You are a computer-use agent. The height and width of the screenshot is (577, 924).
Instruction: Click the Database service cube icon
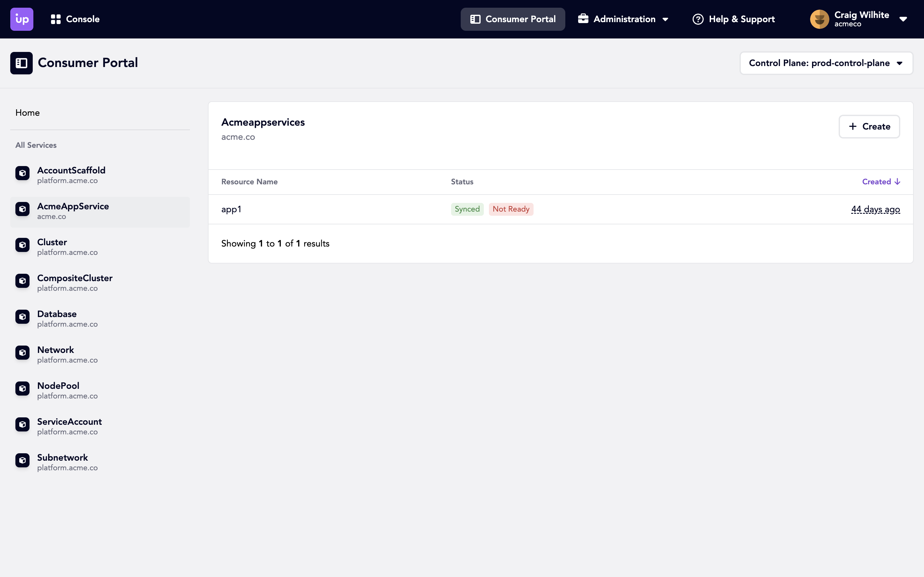pyautogui.click(x=22, y=317)
